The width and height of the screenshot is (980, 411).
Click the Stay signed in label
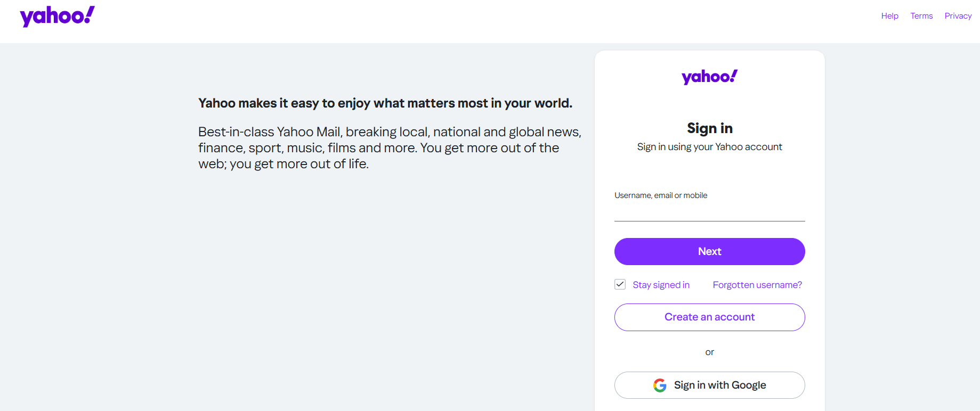pyautogui.click(x=661, y=284)
